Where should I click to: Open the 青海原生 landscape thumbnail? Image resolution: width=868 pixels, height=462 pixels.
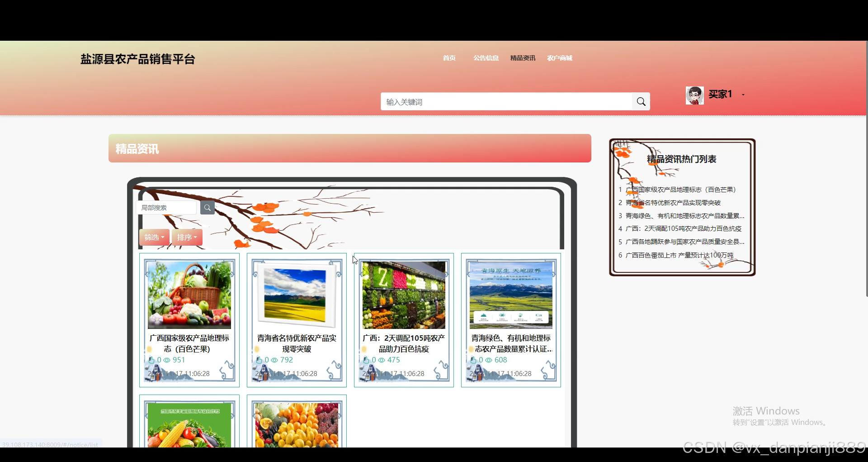(511, 295)
